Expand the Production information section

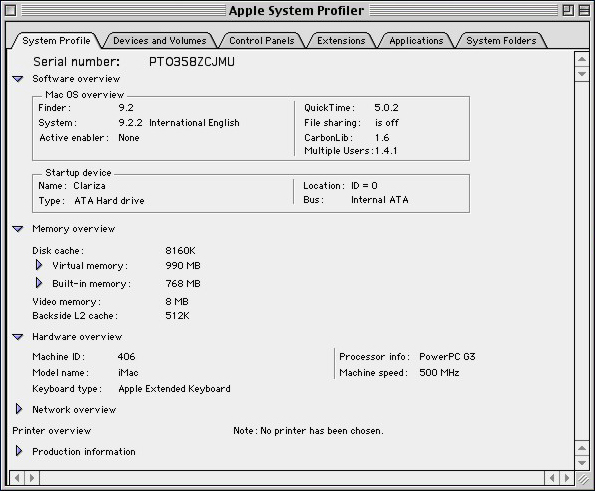[19, 451]
